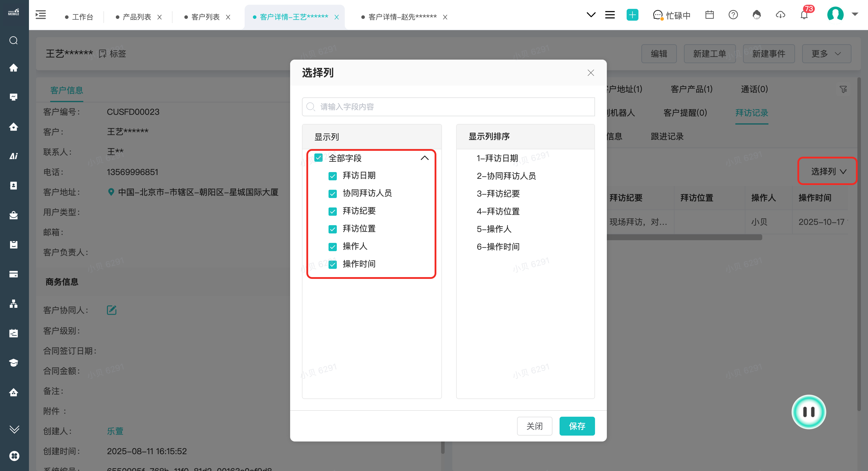This screenshot has width=868, height=471.
Task: Collapse the 全部字段 list chevron
Action: pyautogui.click(x=425, y=158)
